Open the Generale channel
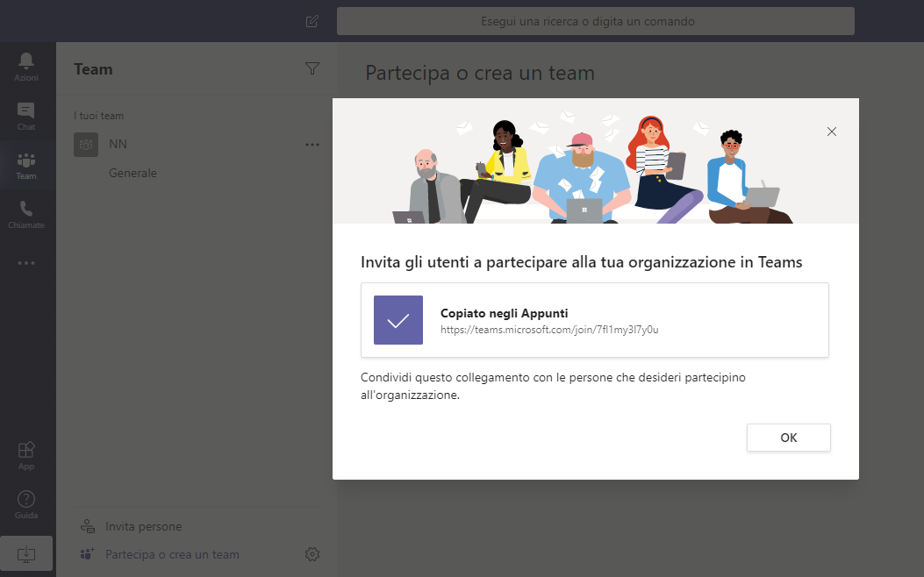The height and width of the screenshot is (577, 924). (x=133, y=173)
